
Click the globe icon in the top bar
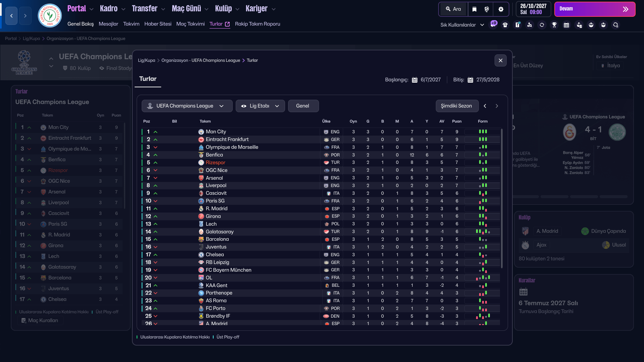(487, 9)
